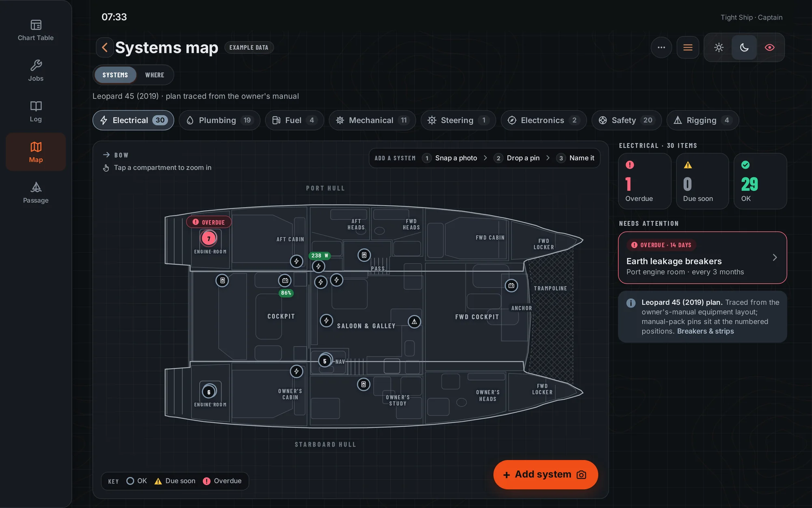Click the panel pin by the PASS stairs
812x508 pixels.
364,255
